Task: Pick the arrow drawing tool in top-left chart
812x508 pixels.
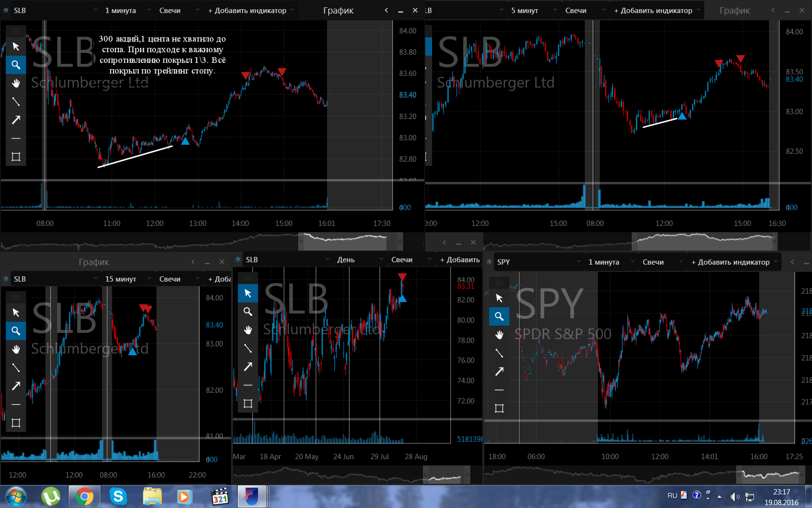Action: coord(16,120)
